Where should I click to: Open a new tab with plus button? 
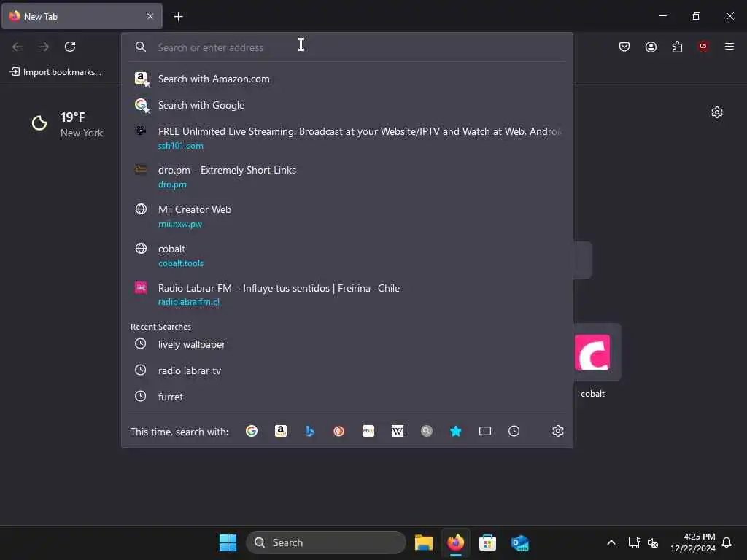tap(178, 17)
